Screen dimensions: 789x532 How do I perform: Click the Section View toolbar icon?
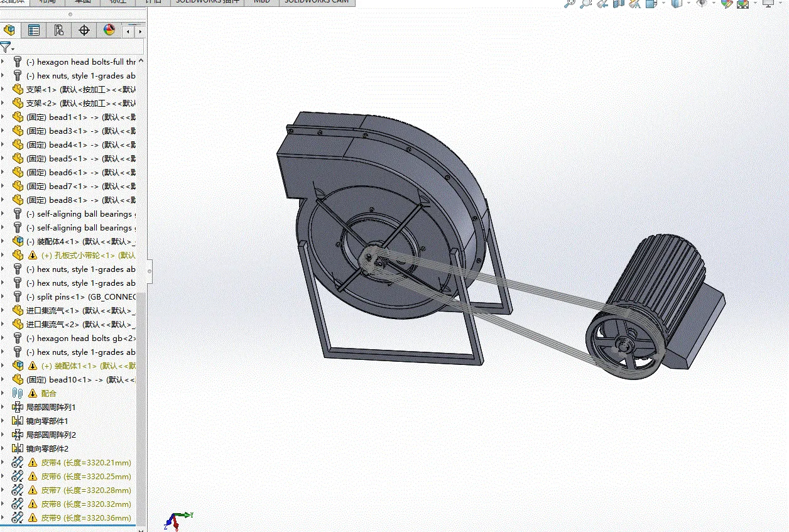coord(618,3)
